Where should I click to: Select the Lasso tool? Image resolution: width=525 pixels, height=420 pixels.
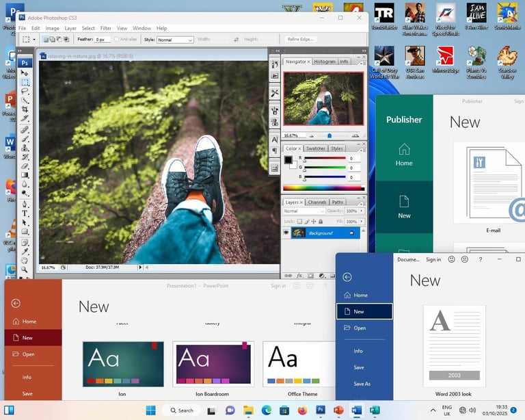(25, 91)
